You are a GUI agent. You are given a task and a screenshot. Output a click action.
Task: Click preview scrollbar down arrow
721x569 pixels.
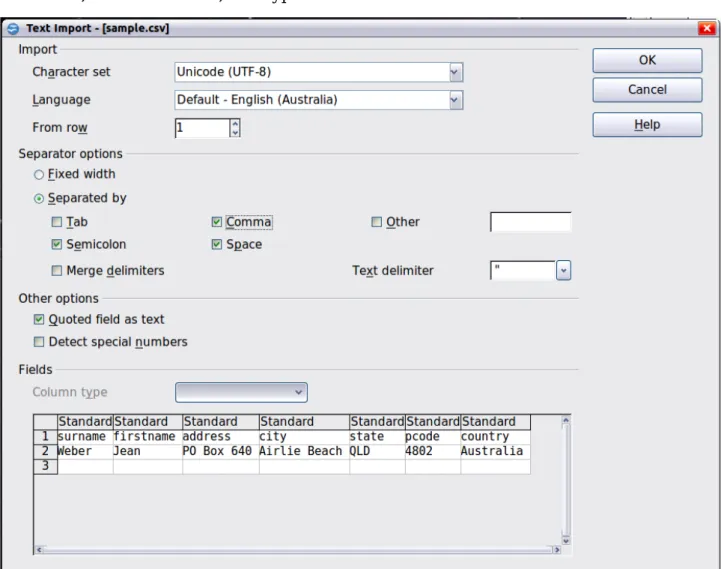click(x=566, y=541)
